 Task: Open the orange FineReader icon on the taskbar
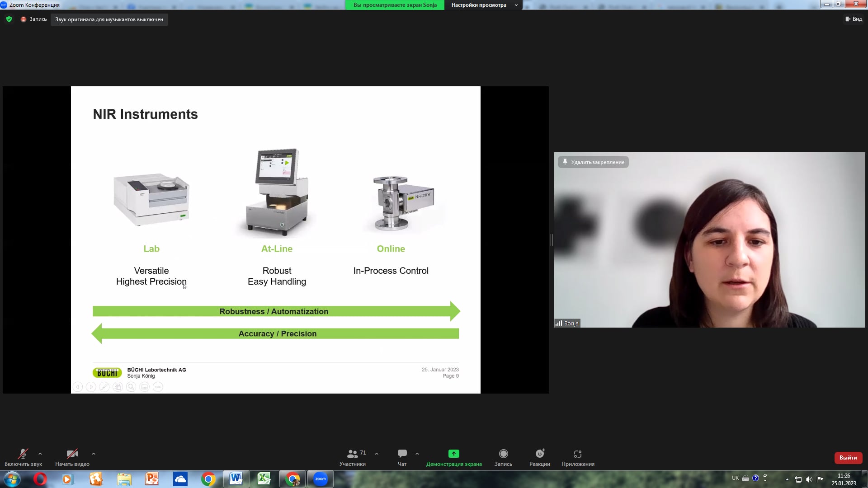pos(96,479)
